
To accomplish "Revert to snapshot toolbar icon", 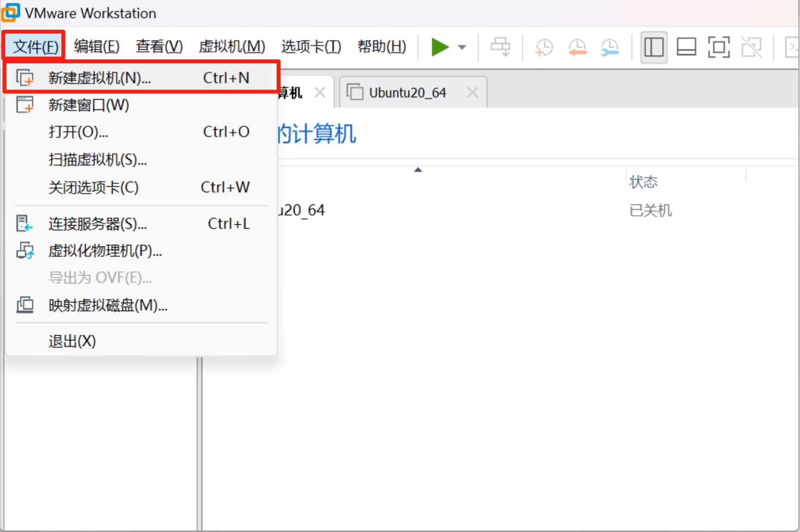I will point(577,47).
